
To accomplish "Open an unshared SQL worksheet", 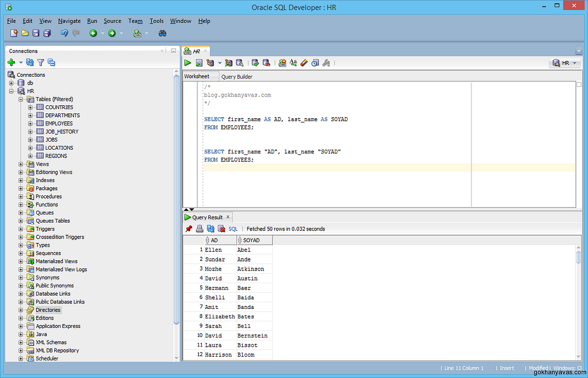I will [x=282, y=63].
